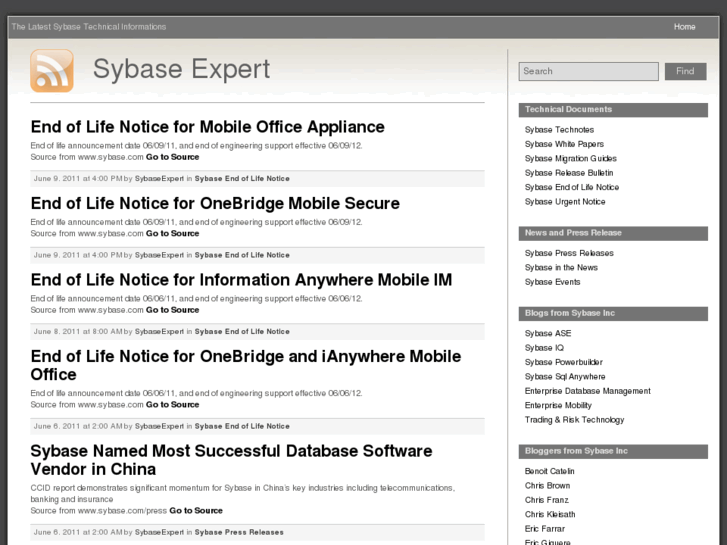Screen dimensions: 727x545
Task: Open Sybase Press Releases category in China post meta
Action: tap(239, 532)
